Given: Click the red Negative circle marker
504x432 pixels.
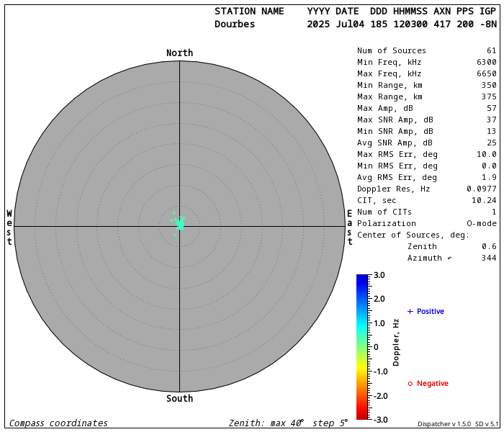Looking at the screenshot, I should click(410, 384).
